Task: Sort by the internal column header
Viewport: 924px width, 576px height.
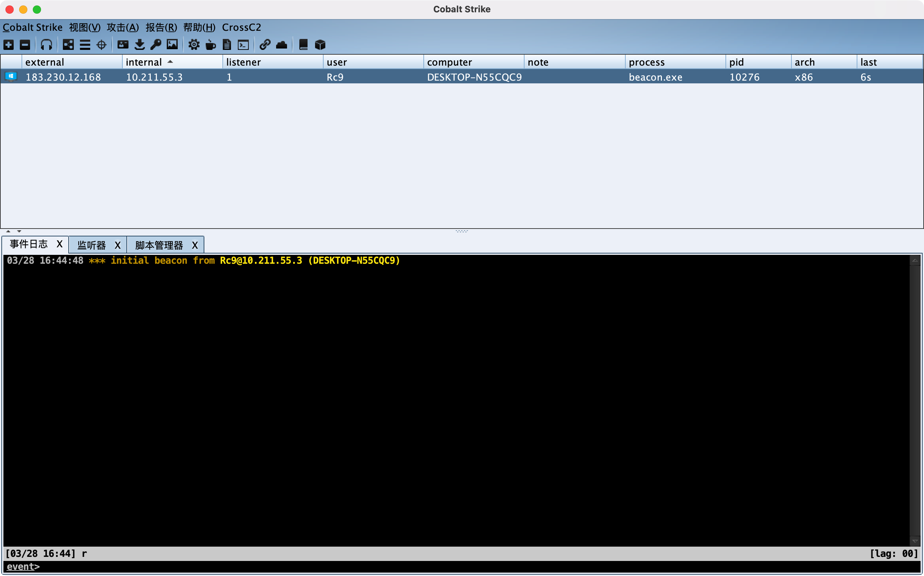Action: click(173, 62)
